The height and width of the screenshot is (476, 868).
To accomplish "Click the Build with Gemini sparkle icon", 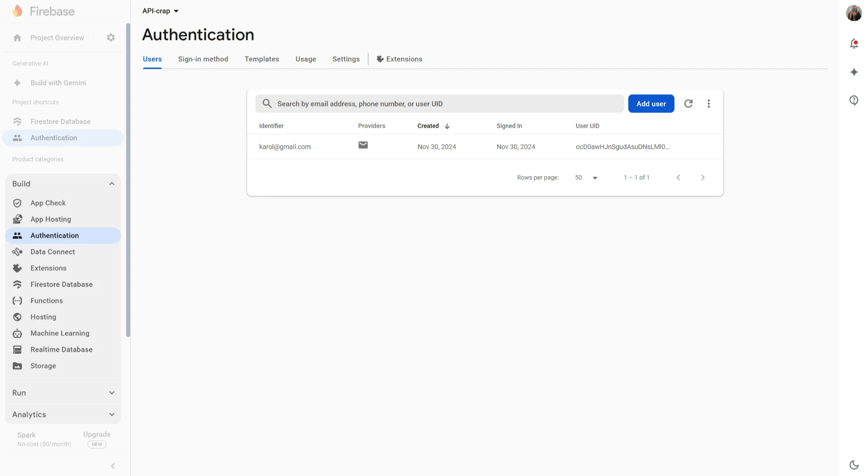I will [17, 83].
